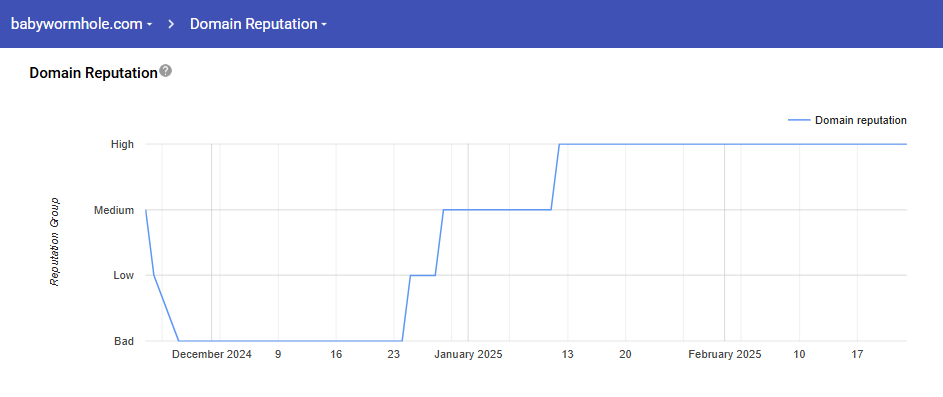Select the Low reputation axis label
Viewport: 943px width, 397px height.
click(x=123, y=275)
